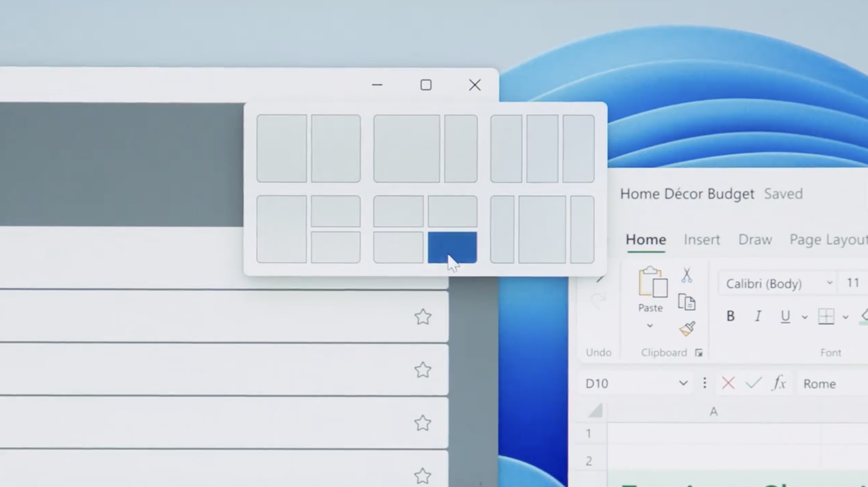
Task: Switch to the Draw ribbon tab
Action: pyautogui.click(x=755, y=240)
